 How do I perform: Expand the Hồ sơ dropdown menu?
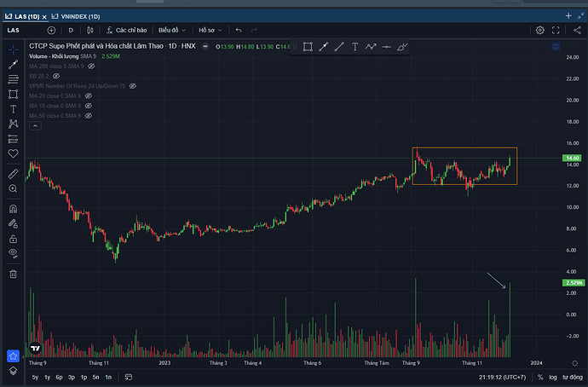coord(210,30)
